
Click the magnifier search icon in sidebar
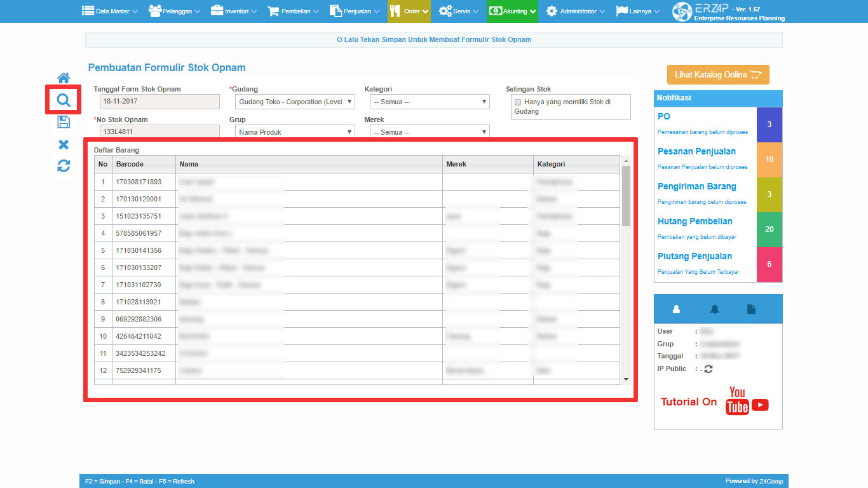(x=64, y=100)
